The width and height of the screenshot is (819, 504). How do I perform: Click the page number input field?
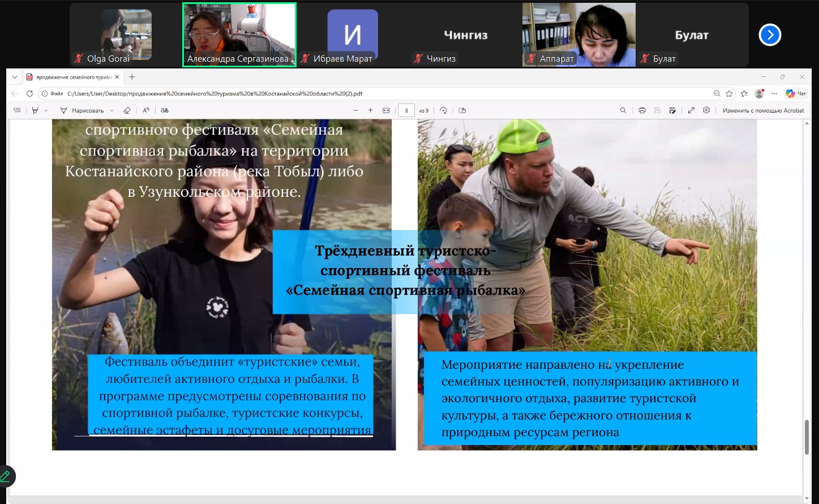(406, 110)
